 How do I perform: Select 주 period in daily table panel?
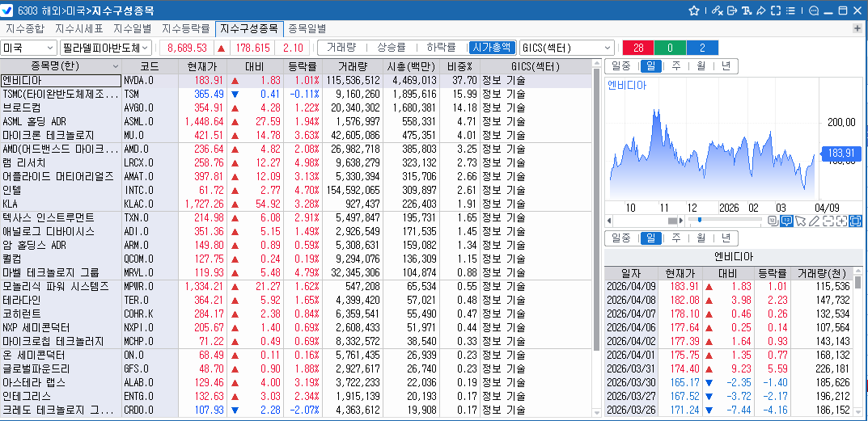pyautogui.click(x=676, y=238)
